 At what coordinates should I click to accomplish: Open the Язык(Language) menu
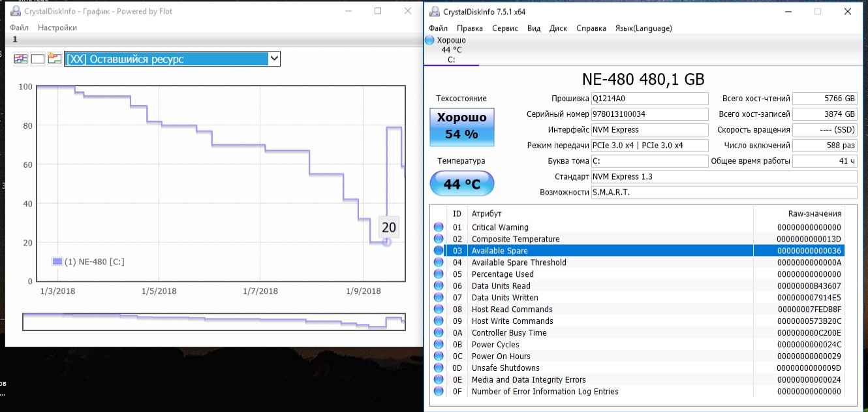point(643,28)
